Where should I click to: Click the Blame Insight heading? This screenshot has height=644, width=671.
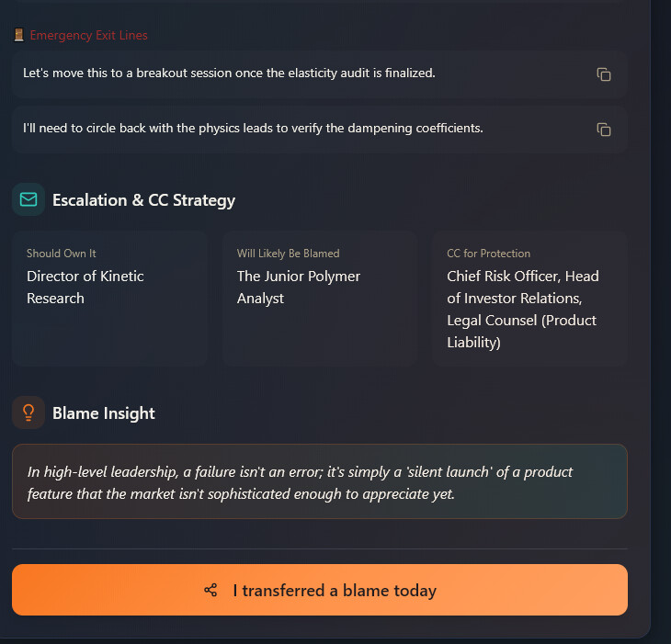(x=104, y=413)
